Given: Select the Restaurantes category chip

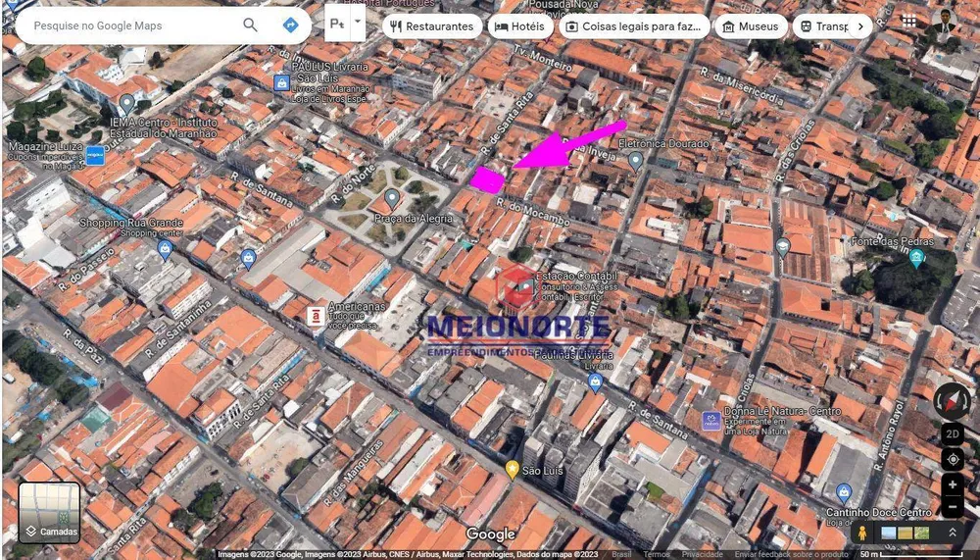Looking at the screenshot, I should [x=432, y=26].
